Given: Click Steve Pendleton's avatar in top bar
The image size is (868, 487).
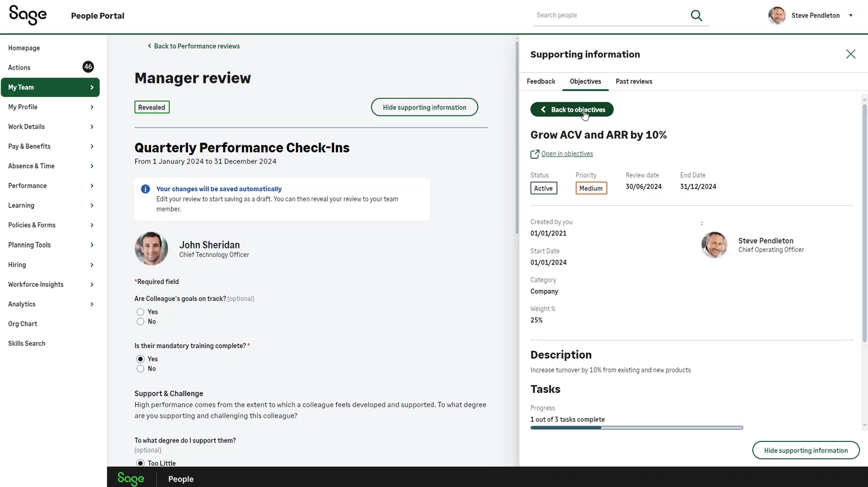Looking at the screenshot, I should click(777, 15).
